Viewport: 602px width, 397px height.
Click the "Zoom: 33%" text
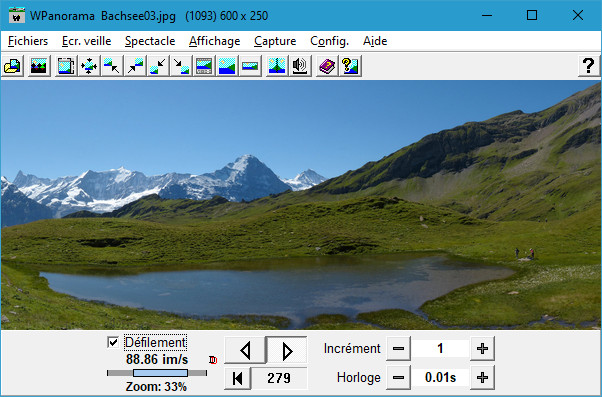pos(156,387)
